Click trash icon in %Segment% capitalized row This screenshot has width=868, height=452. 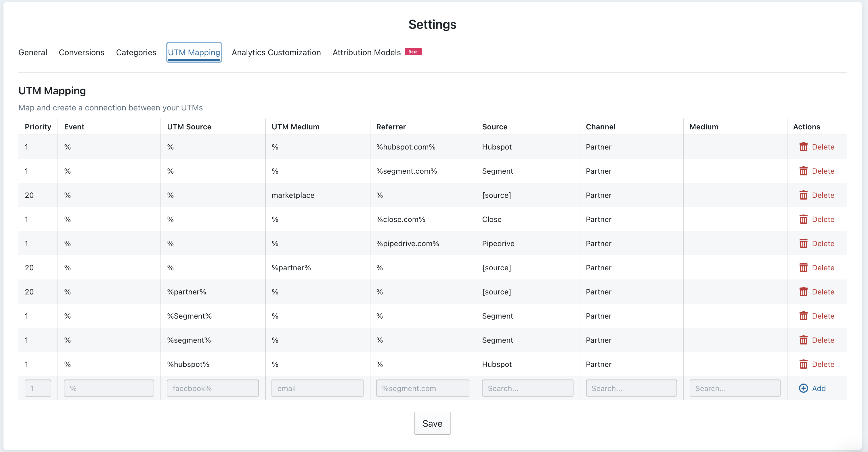(x=803, y=316)
